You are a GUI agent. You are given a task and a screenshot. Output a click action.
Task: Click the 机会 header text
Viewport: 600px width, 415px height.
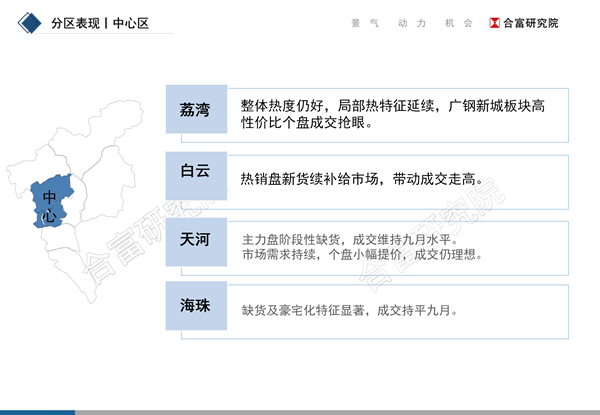pyautogui.click(x=458, y=23)
